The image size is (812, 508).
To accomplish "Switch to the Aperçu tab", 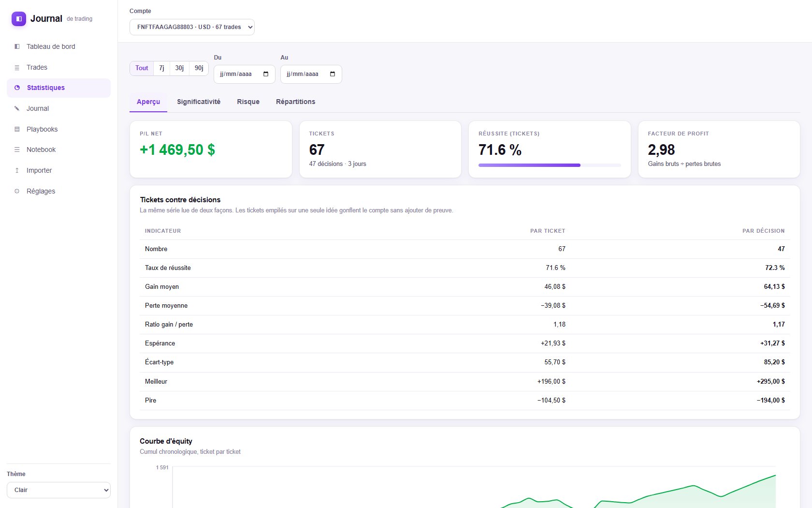I will [148, 102].
